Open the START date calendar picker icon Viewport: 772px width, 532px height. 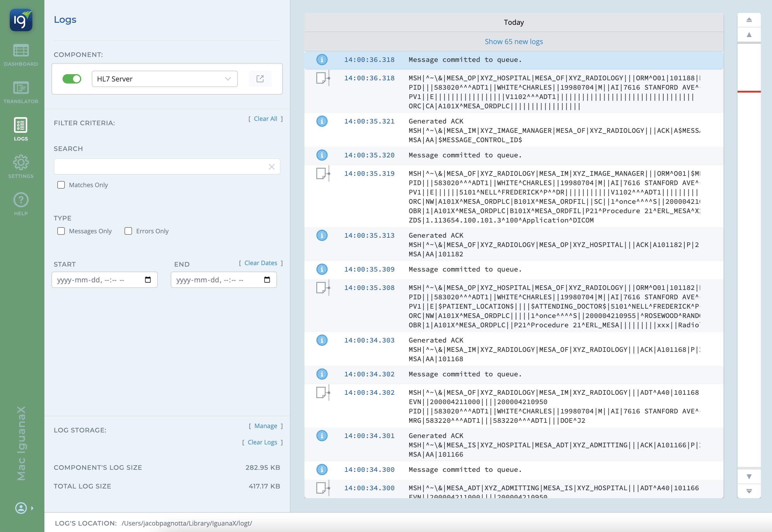pos(148,280)
